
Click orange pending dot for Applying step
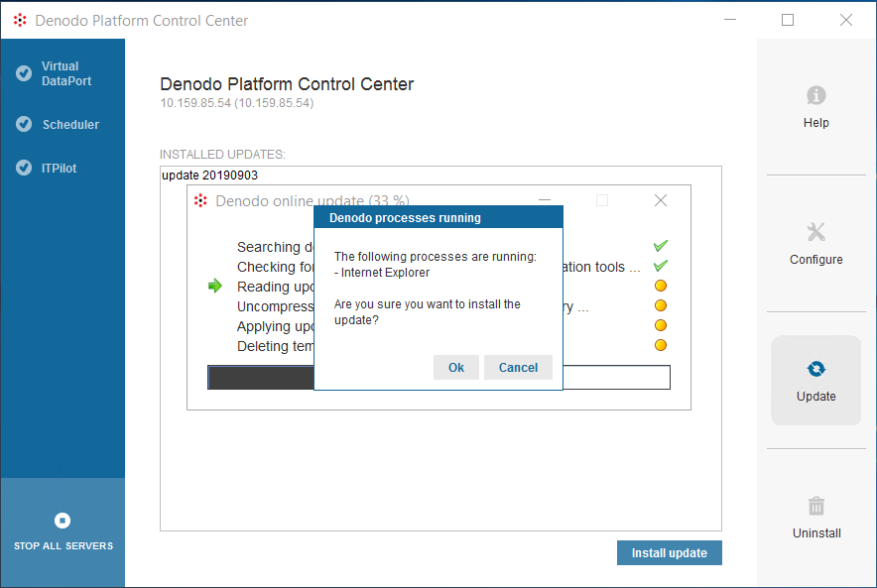pyautogui.click(x=660, y=325)
